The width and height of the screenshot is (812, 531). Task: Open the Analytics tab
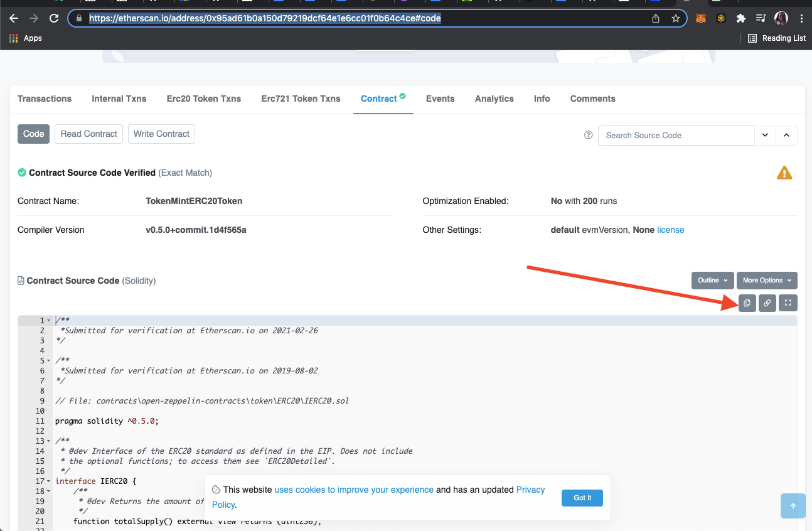[494, 99]
